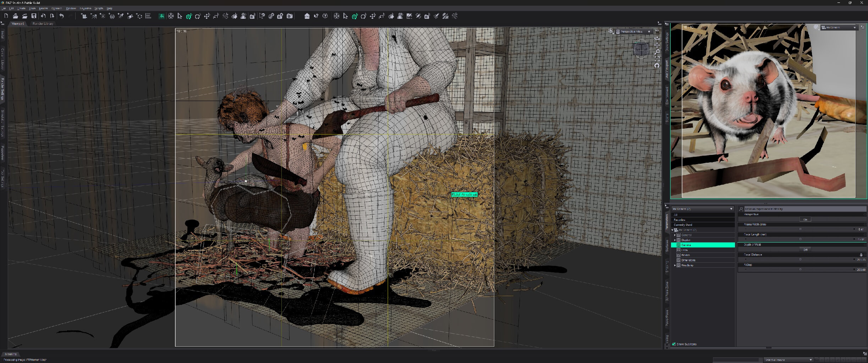Select the first Rotate tool in toolbar

(x=198, y=16)
